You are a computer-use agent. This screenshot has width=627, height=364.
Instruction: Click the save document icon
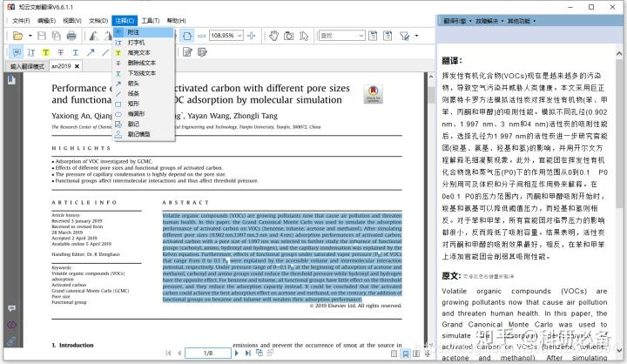click(42, 36)
